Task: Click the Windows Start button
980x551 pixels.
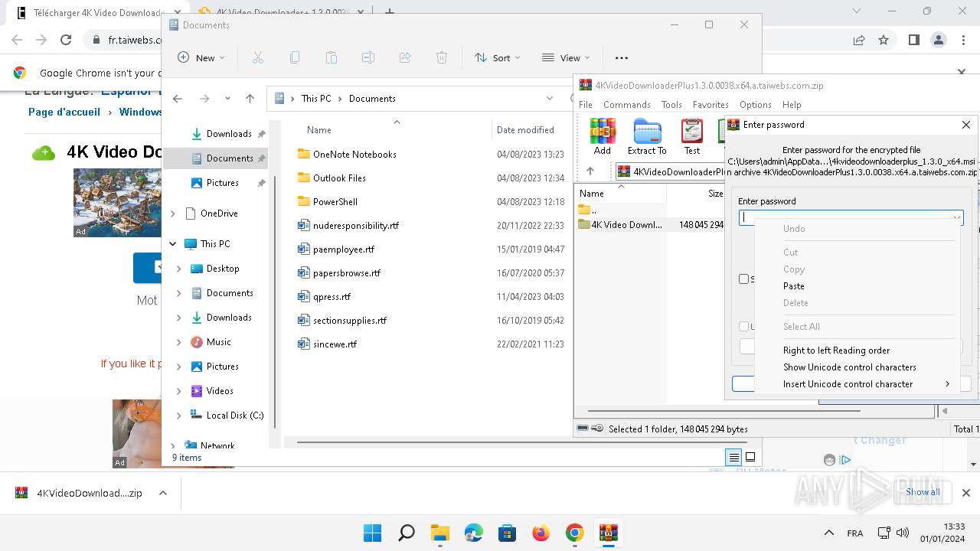Action: 372,533
